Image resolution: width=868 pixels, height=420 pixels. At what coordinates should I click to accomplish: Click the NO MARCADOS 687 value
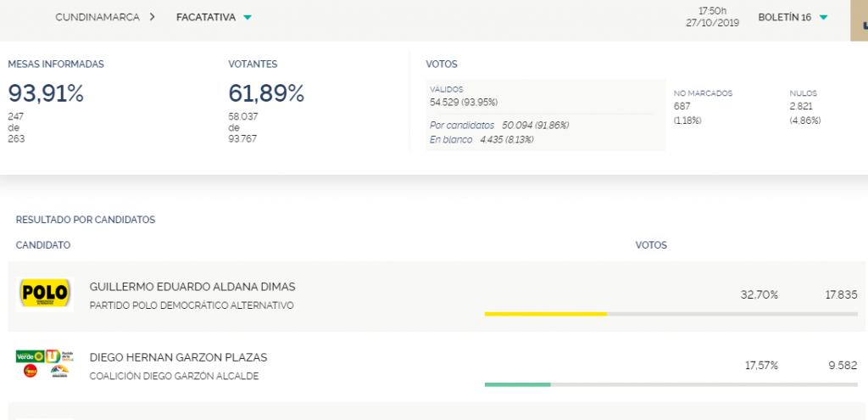point(682,106)
